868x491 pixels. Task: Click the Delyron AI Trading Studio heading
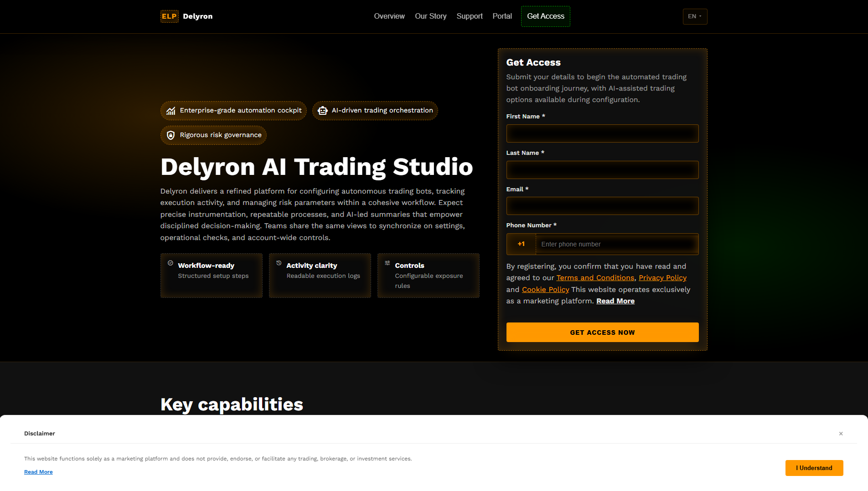(x=317, y=167)
